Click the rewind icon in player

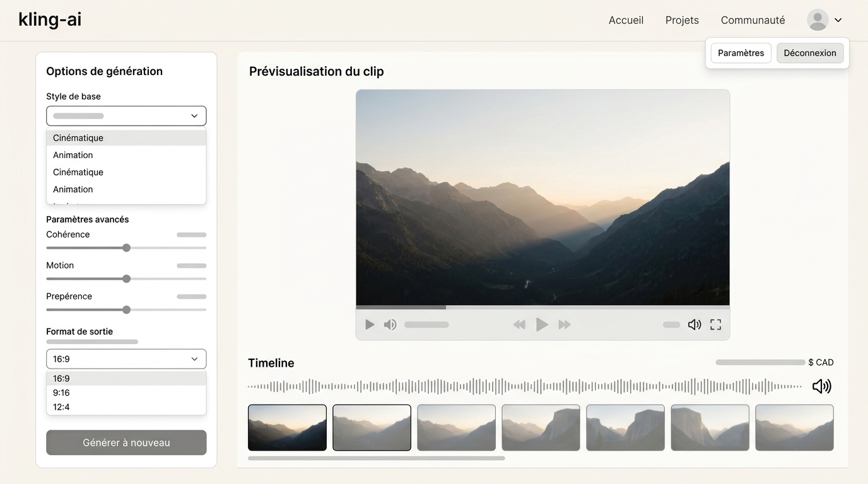519,325
